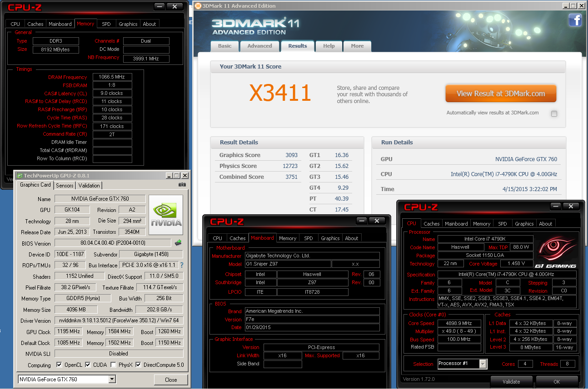Switch to the Advanced tab in 3DMark
This screenshot has height=389, width=588.
click(x=260, y=46)
